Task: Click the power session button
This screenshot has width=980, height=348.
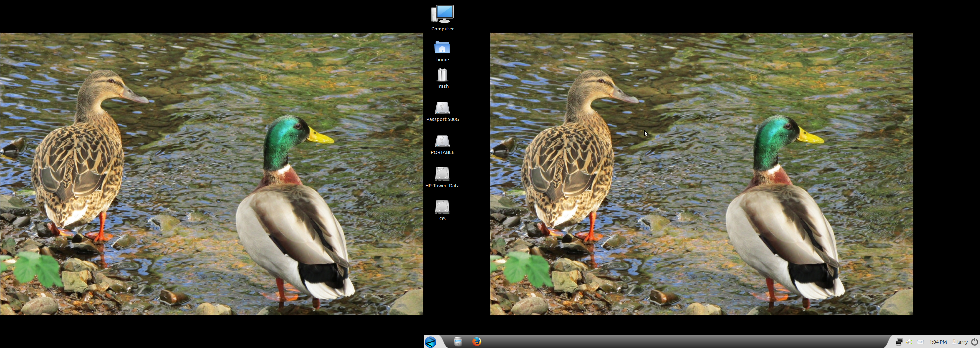Action: click(974, 342)
